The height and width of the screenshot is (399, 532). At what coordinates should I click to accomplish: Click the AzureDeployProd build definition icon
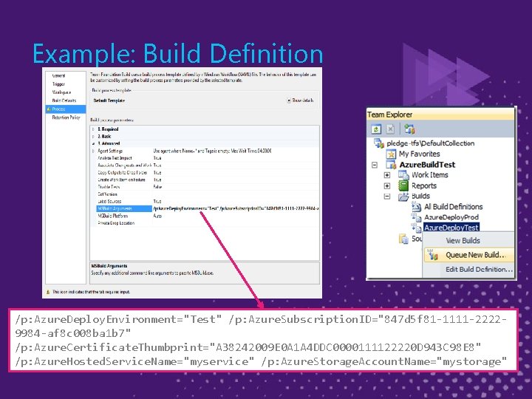[x=416, y=217]
